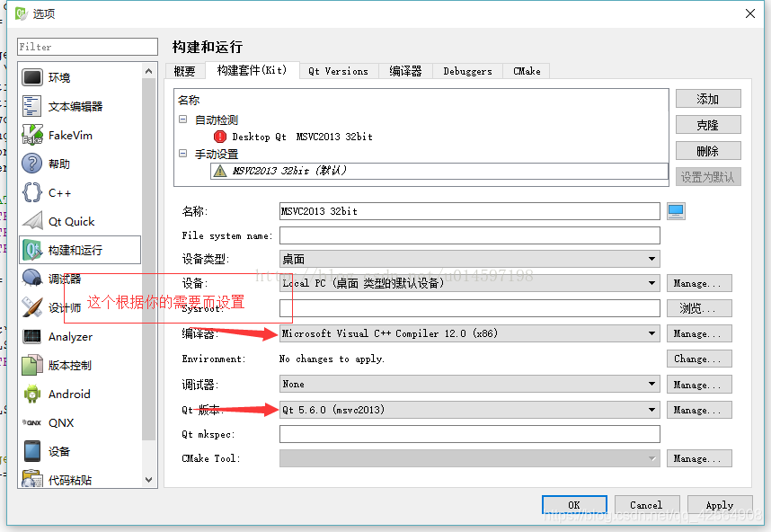Open the 调试器 debugger bug icon

(32, 279)
